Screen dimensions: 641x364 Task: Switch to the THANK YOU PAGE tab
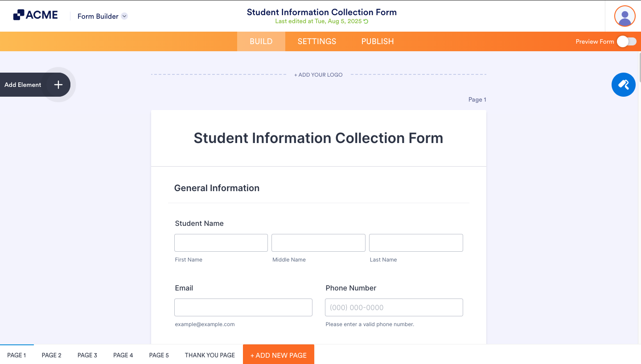click(210, 355)
